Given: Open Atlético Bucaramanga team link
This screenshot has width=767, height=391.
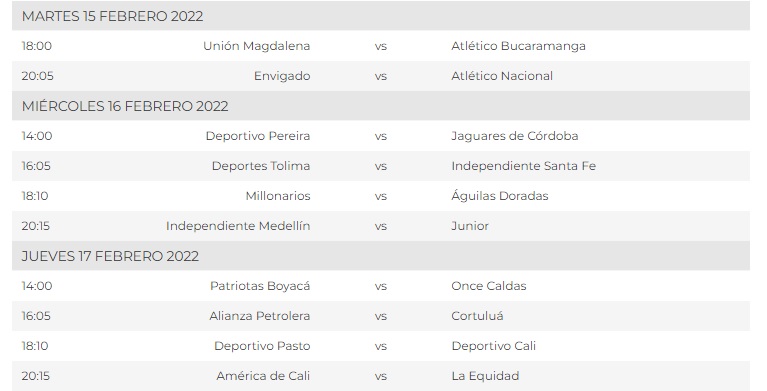Looking at the screenshot, I should tap(519, 46).
